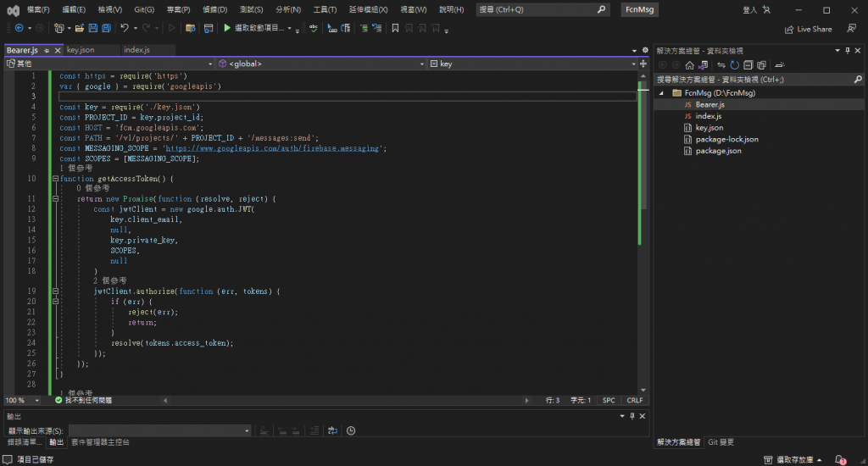Switch to the index.js tab
This screenshot has height=466, width=868.
coord(136,50)
